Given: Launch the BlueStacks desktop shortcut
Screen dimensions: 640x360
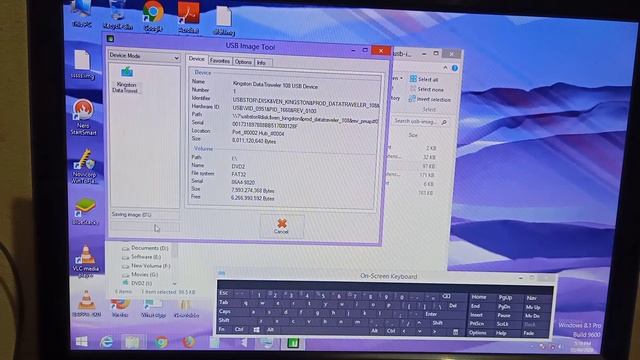Looking at the screenshot, I should [85, 211].
